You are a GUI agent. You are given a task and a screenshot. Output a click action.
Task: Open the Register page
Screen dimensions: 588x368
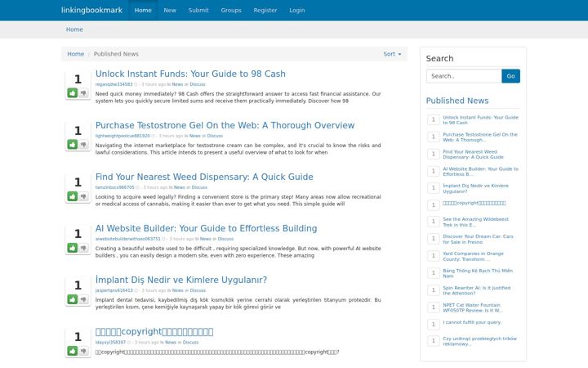pos(265,10)
